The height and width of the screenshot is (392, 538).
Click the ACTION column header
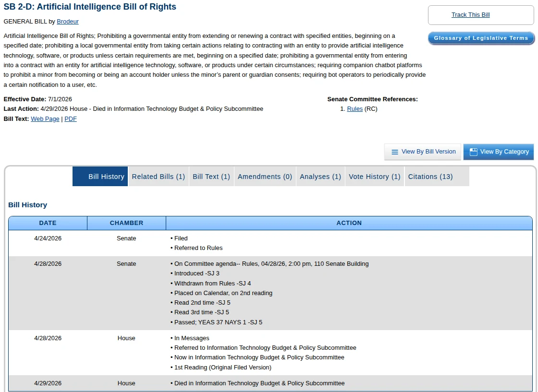(x=349, y=223)
